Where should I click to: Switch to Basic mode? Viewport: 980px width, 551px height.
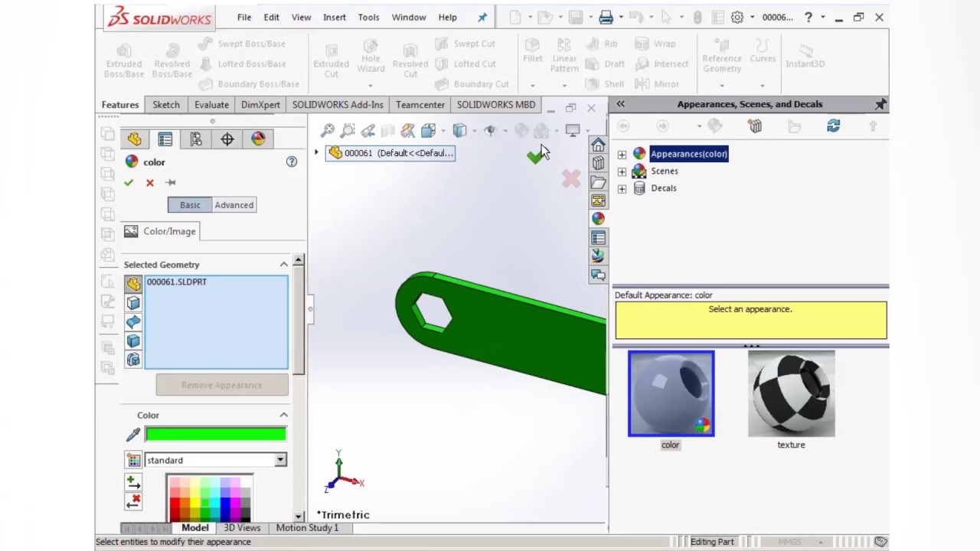tap(190, 205)
